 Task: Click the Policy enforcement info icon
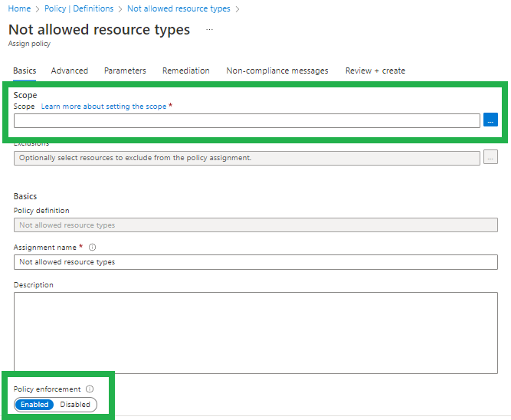pos(90,389)
